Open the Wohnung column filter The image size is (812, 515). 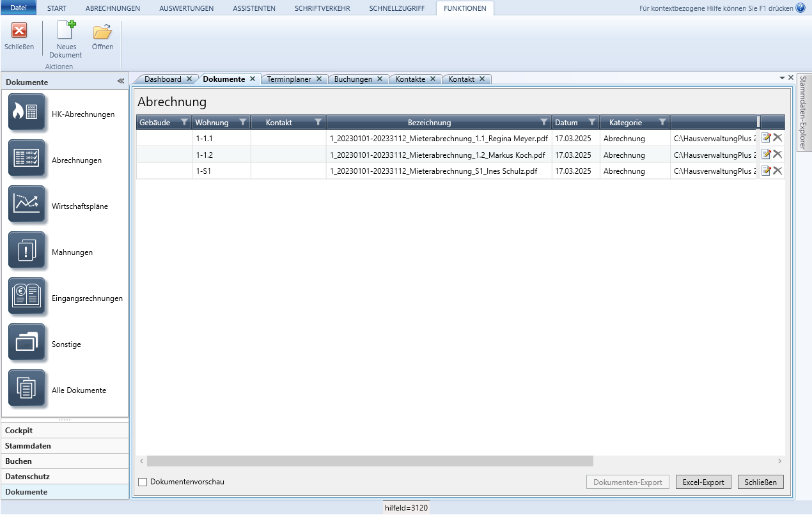pyautogui.click(x=242, y=122)
